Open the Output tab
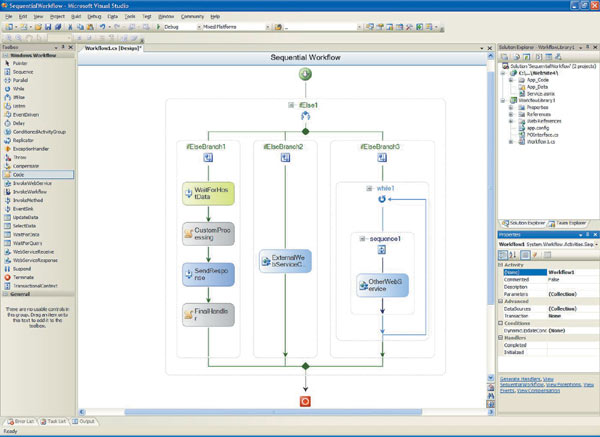Image resolution: width=600 pixels, height=437 pixels. tap(83, 421)
